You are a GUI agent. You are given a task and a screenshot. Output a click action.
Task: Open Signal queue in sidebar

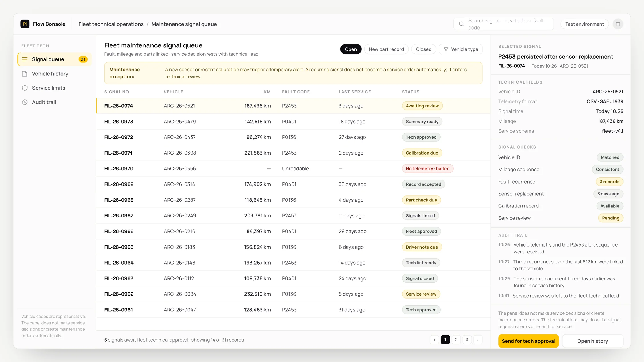[x=55, y=59]
